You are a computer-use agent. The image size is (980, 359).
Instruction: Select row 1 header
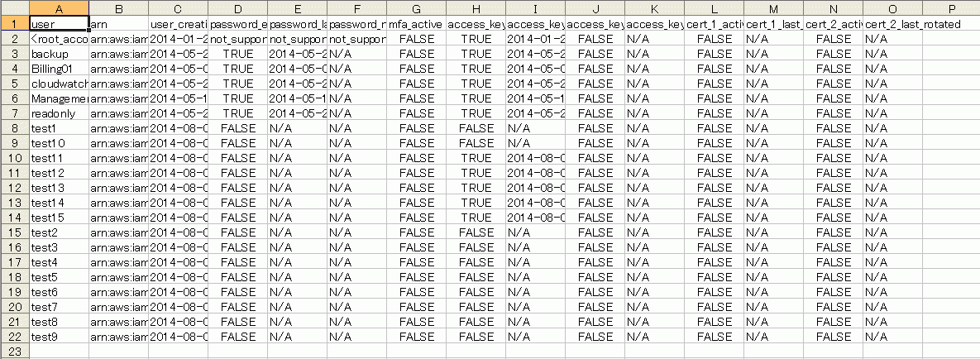[x=14, y=24]
